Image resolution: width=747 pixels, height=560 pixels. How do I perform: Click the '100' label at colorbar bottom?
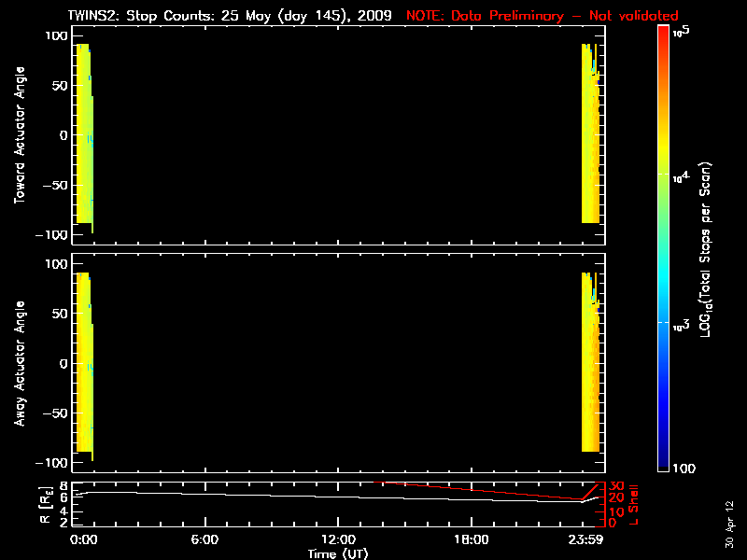pos(684,469)
